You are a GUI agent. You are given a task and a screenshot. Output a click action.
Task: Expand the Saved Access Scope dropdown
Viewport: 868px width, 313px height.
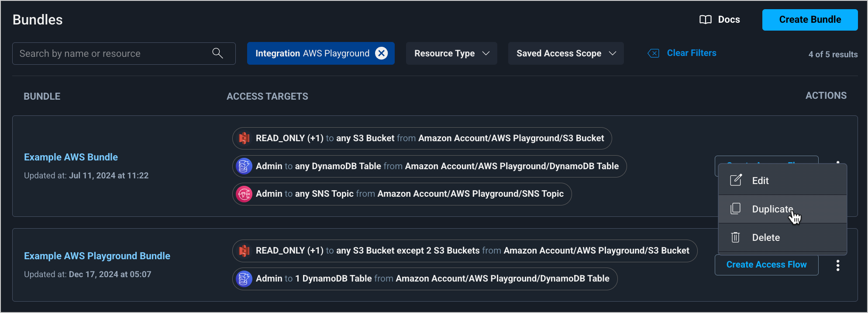[x=565, y=53]
